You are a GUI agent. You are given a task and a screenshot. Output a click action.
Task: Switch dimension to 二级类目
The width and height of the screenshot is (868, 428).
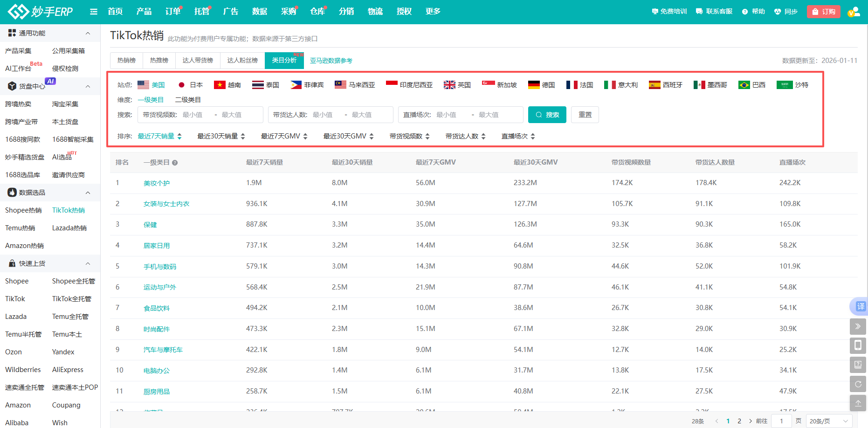(x=188, y=100)
